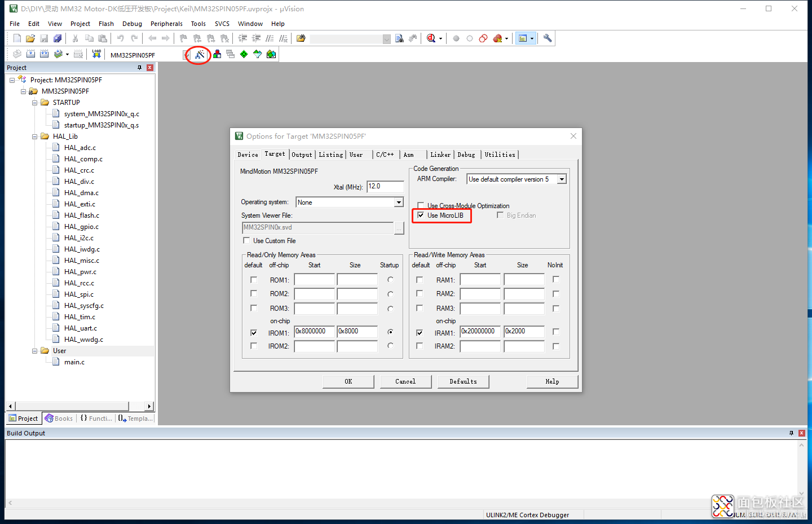
Task: Click the Save All toolbar icon
Action: coord(58,38)
